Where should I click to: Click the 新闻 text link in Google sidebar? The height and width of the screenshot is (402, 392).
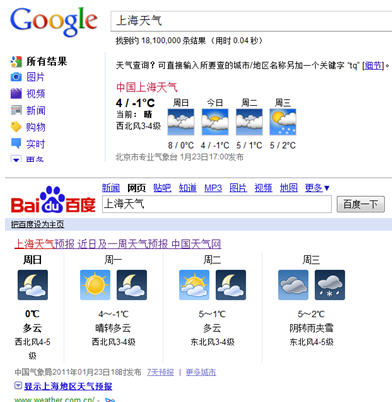click(x=36, y=110)
